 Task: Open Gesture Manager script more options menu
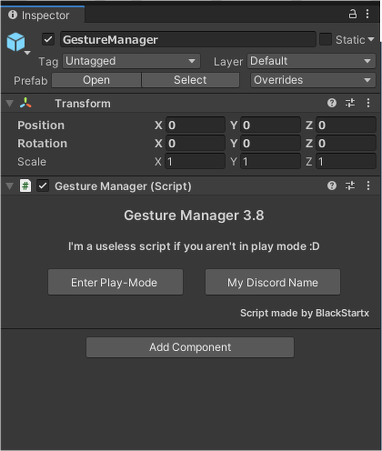[x=368, y=186]
